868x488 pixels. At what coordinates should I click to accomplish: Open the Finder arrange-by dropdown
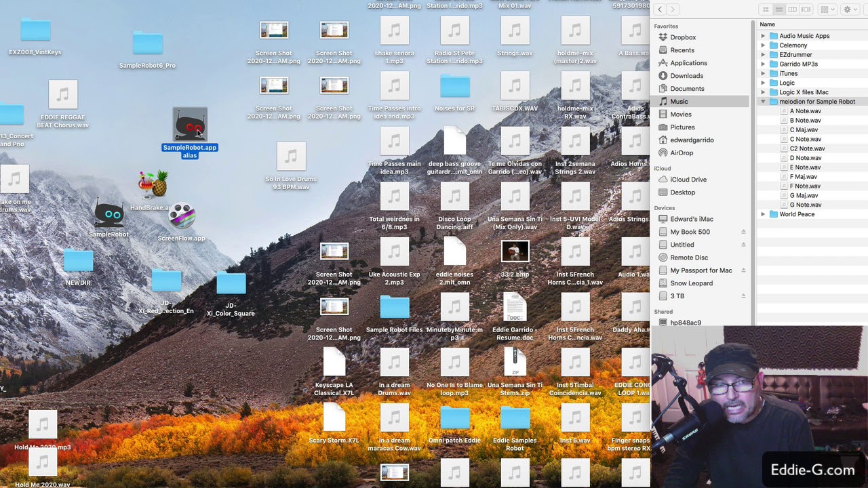click(827, 9)
